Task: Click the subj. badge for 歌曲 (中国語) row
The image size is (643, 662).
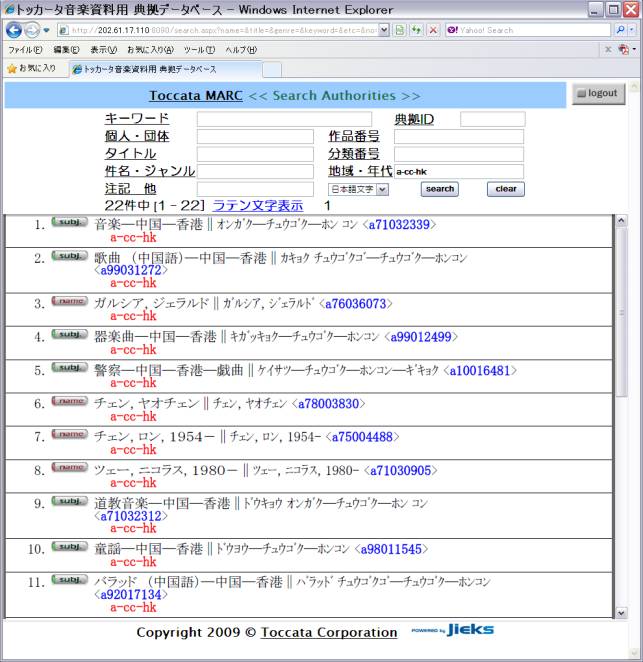Action: (70, 255)
